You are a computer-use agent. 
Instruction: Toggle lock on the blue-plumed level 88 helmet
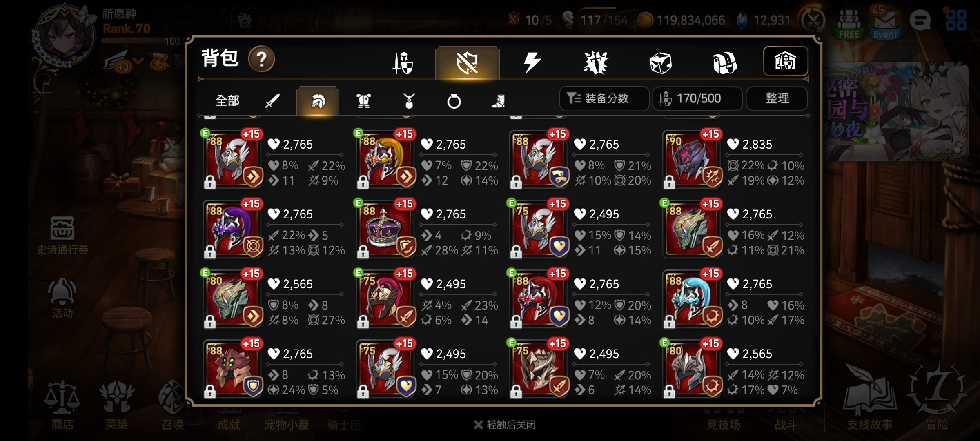(x=669, y=322)
